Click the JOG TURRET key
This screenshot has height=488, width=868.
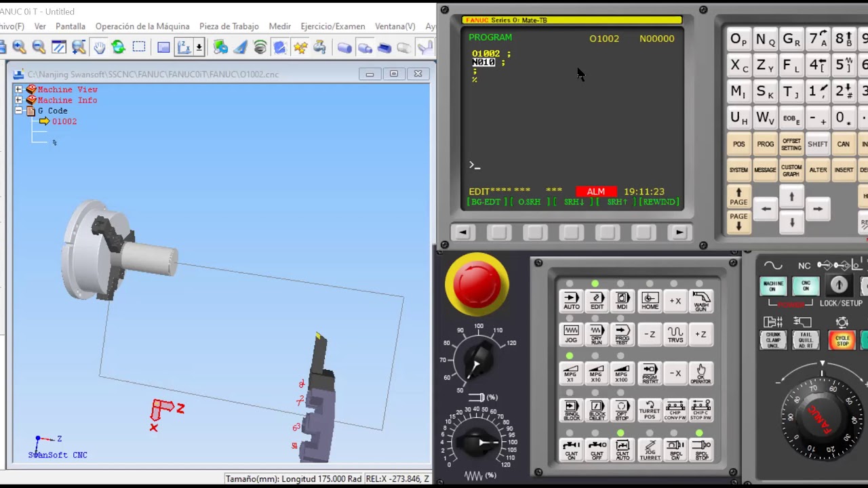tap(650, 449)
